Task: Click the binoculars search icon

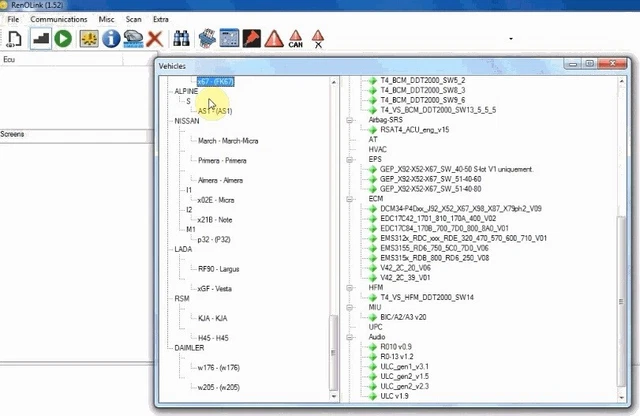Action: coord(181,38)
